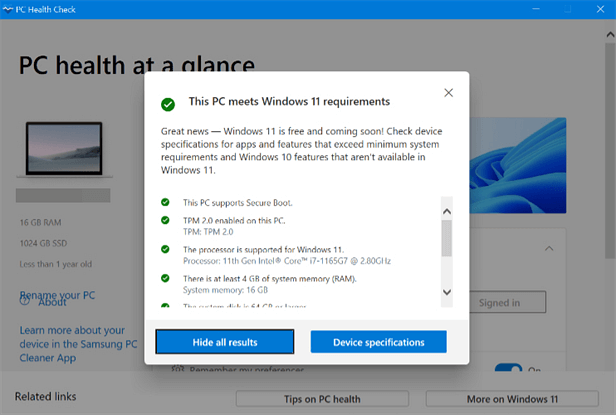
Task: Click '1024 GB SSD' in the device summary
Action: point(43,243)
